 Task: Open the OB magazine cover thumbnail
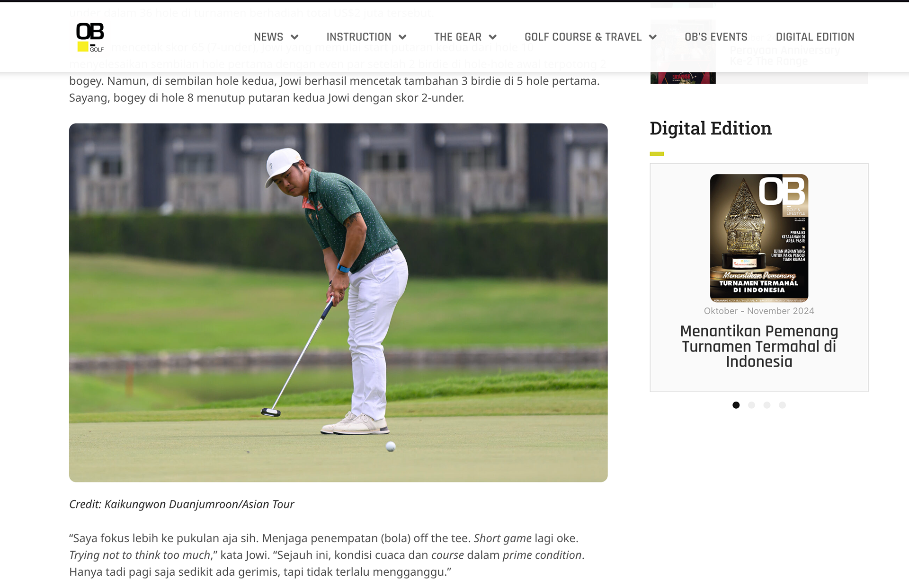coord(759,238)
